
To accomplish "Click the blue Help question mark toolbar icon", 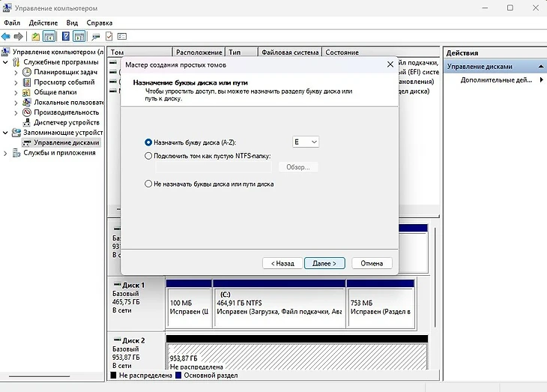I will (66, 36).
